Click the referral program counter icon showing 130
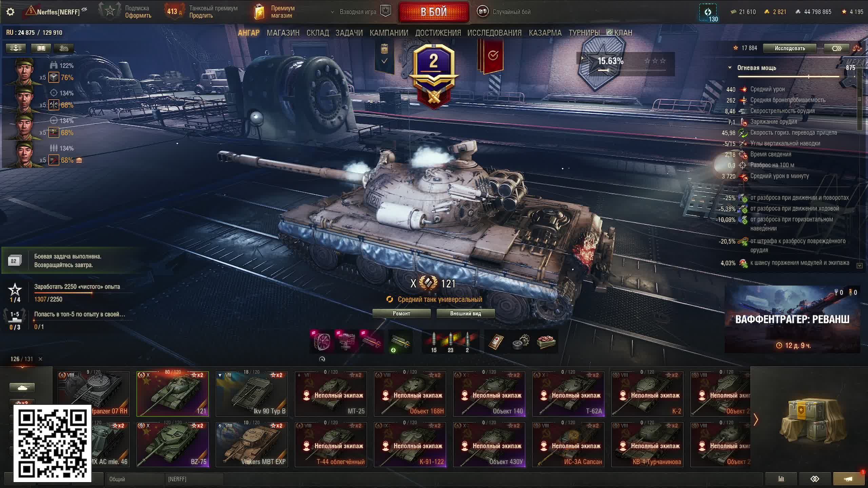The height and width of the screenshot is (488, 868). coord(708,13)
